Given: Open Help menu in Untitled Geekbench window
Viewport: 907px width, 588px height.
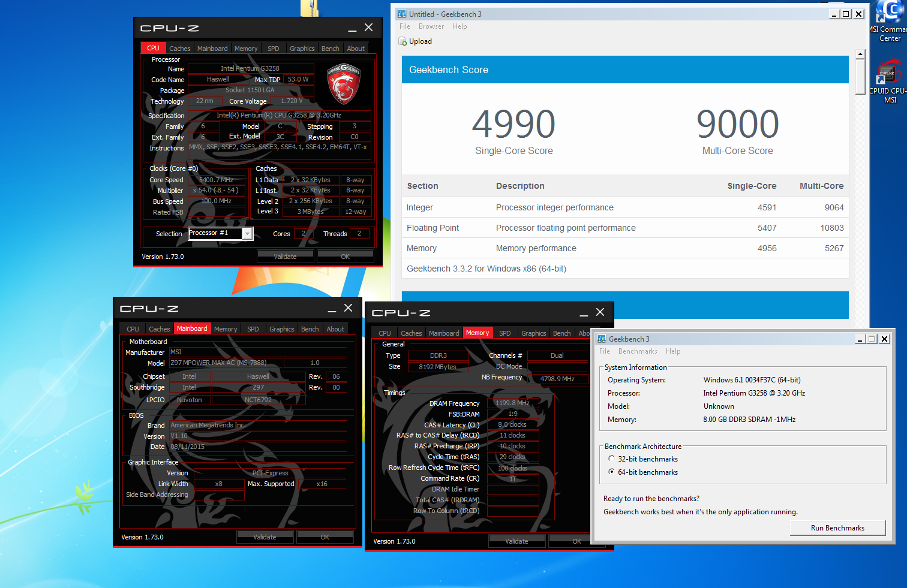Looking at the screenshot, I should (x=459, y=26).
